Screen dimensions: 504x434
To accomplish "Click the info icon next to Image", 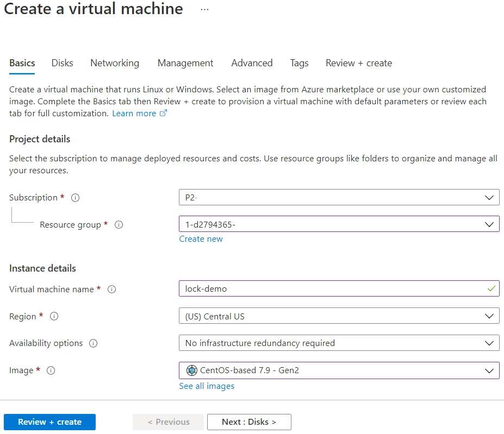I will coord(51,370).
